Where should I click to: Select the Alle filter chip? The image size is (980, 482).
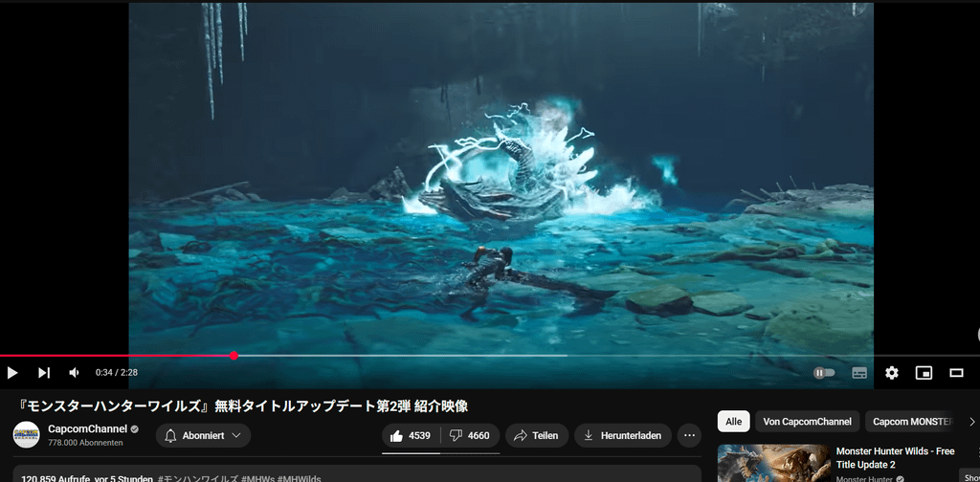point(734,422)
